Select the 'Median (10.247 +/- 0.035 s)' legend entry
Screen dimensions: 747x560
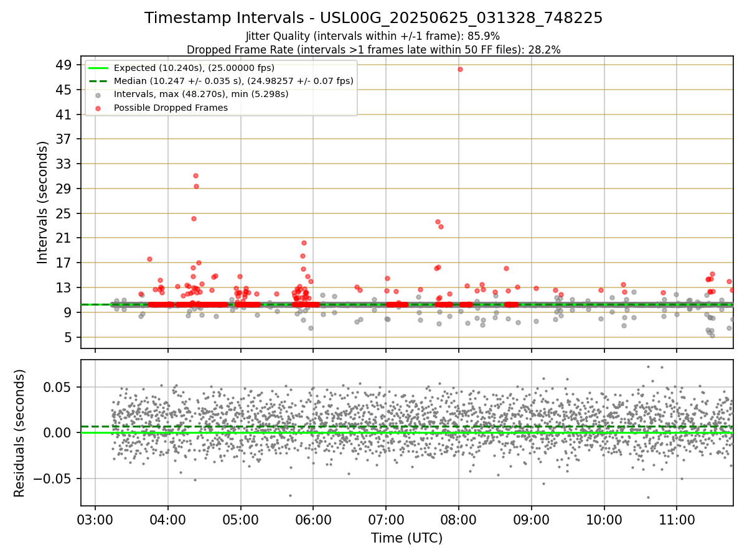tap(233, 81)
